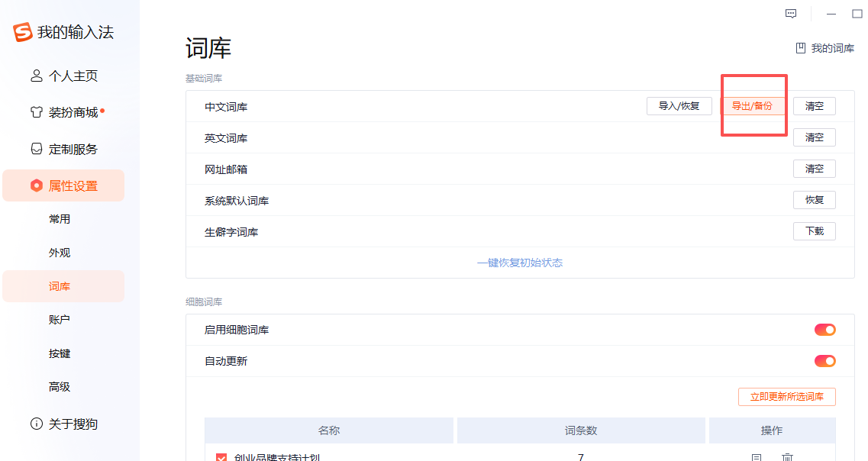Click the 网址邮箱 label
Screen dimensions: 868x461
point(226,169)
